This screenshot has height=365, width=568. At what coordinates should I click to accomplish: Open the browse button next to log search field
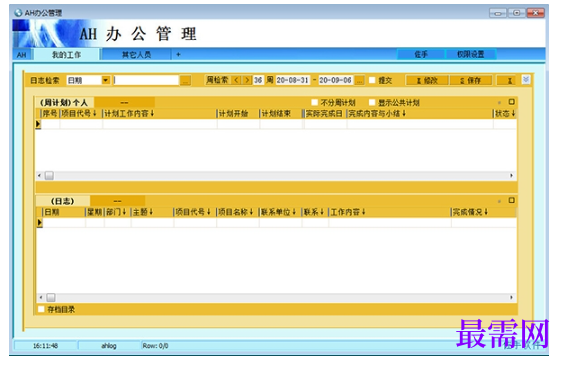(185, 80)
